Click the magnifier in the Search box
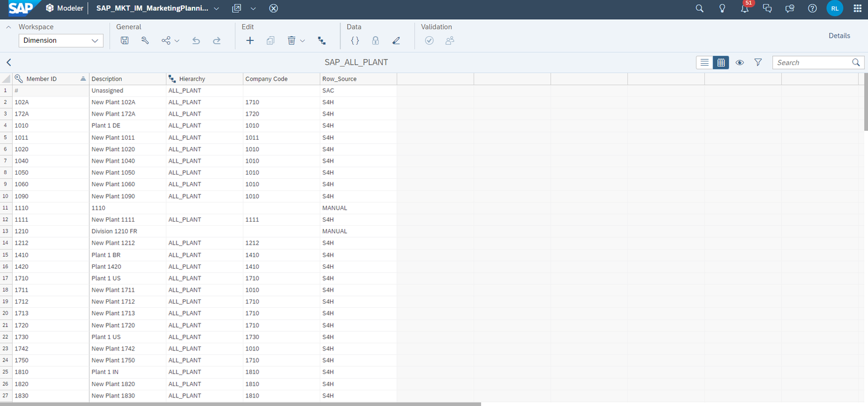868x406 pixels. coord(856,63)
